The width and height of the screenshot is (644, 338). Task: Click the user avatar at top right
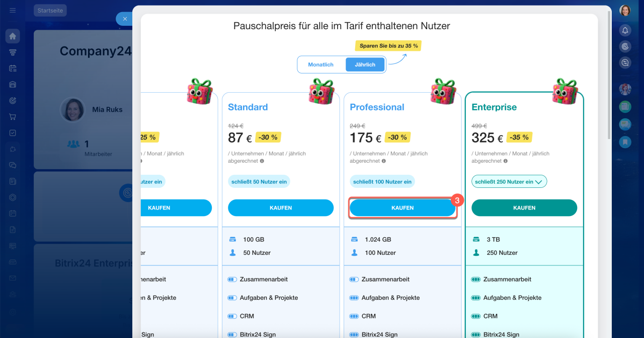click(625, 11)
